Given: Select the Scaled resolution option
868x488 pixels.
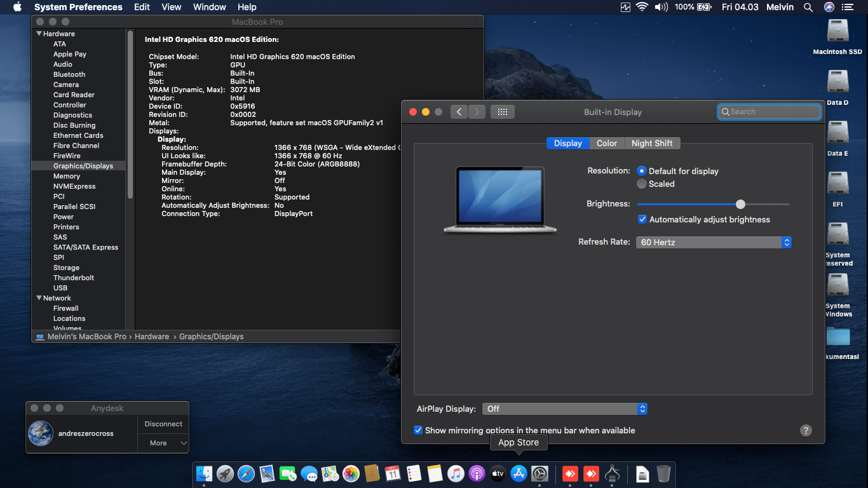Looking at the screenshot, I should (x=642, y=184).
